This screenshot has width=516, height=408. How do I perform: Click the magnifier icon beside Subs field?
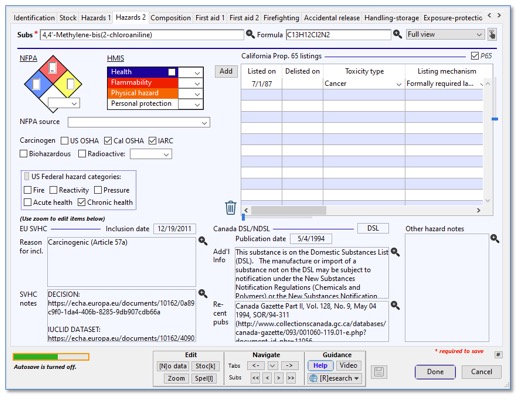[x=250, y=34]
